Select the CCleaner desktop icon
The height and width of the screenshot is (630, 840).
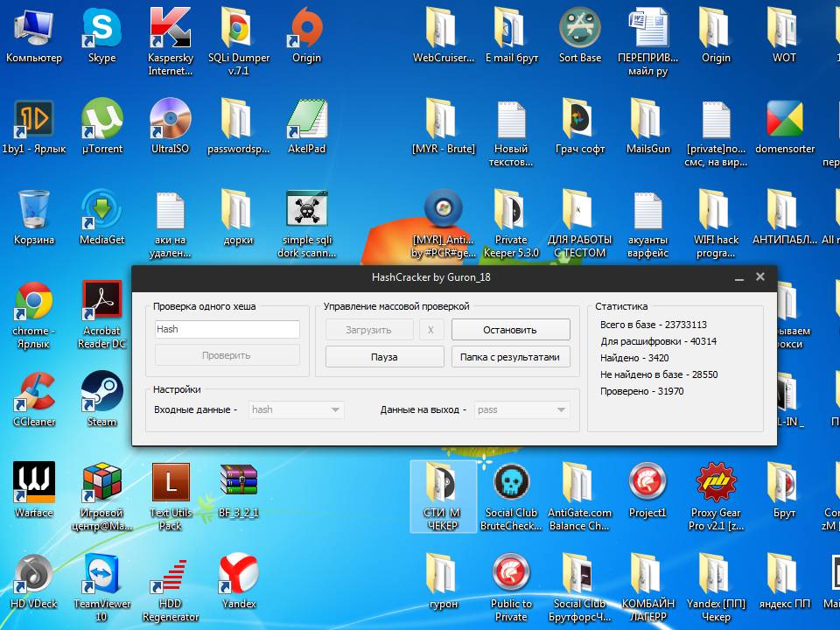coord(34,394)
